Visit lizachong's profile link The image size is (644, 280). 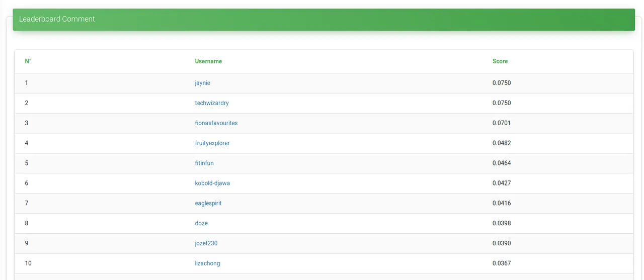click(207, 263)
